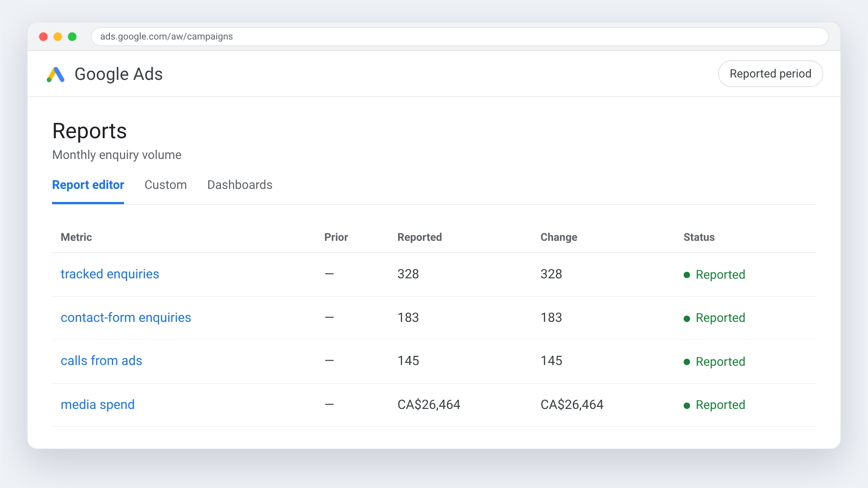This screenshot has width=868, height=488.
Task: Click the Prior column header
Action: click(336, 237)
